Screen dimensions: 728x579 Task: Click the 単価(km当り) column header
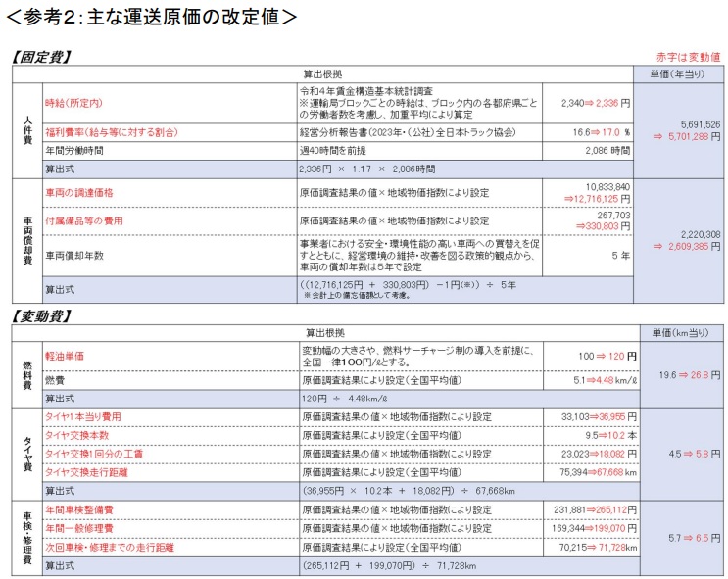[680, 331]
